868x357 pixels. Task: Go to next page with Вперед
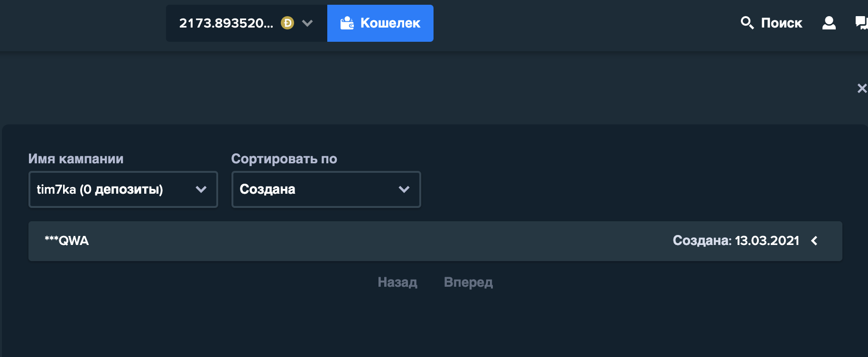pos(468,282)
